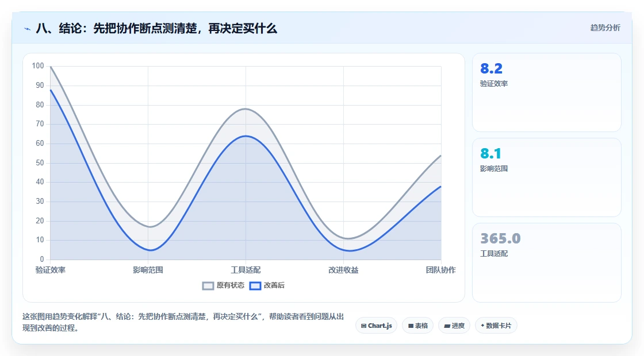The image size is (644, 356).
Task: Click the 验证效率 x-axis label
Action: [x=51, y=270]
